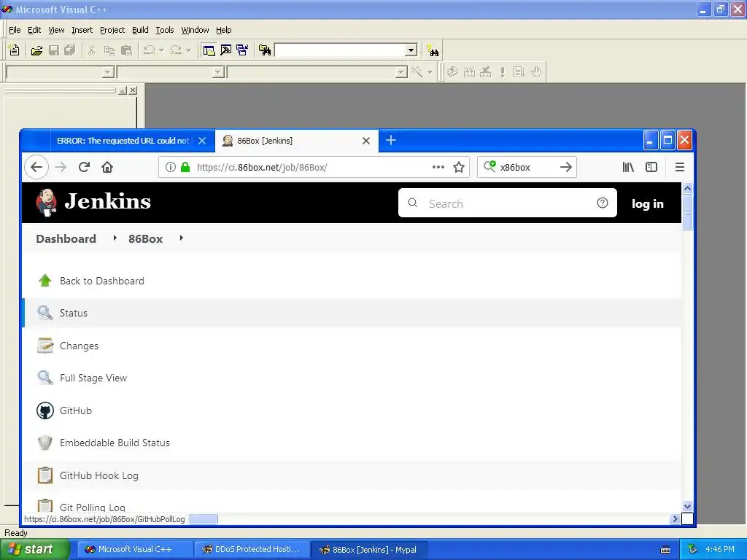Expand the WizardBar filter combo box

(218, 72)
